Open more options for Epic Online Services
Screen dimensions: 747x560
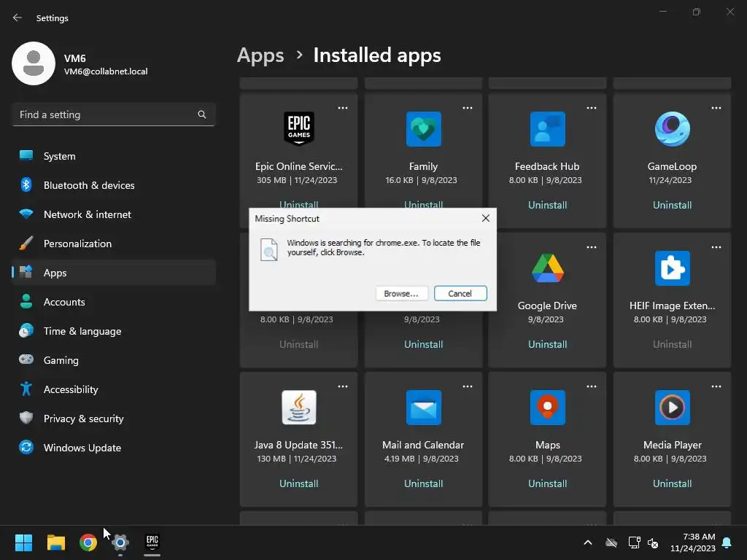pos(343,108)
